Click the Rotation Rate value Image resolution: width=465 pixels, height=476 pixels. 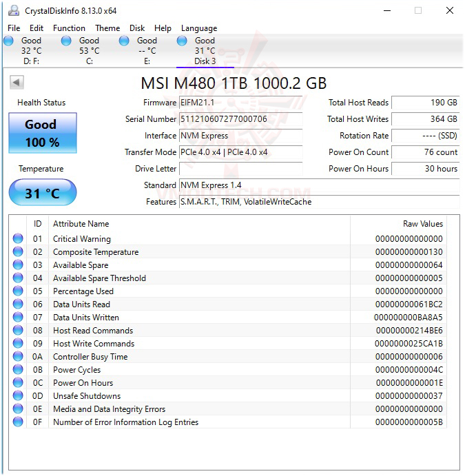coord(425,136)
